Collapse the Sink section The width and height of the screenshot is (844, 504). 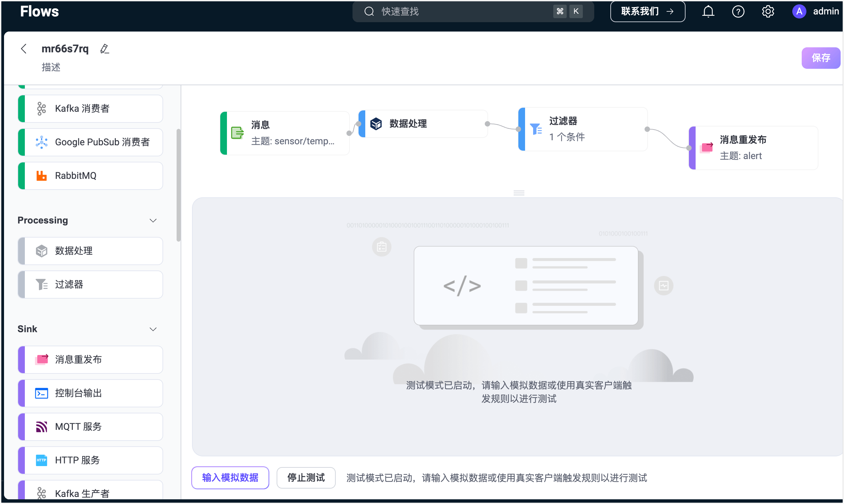tap(153, 329)
